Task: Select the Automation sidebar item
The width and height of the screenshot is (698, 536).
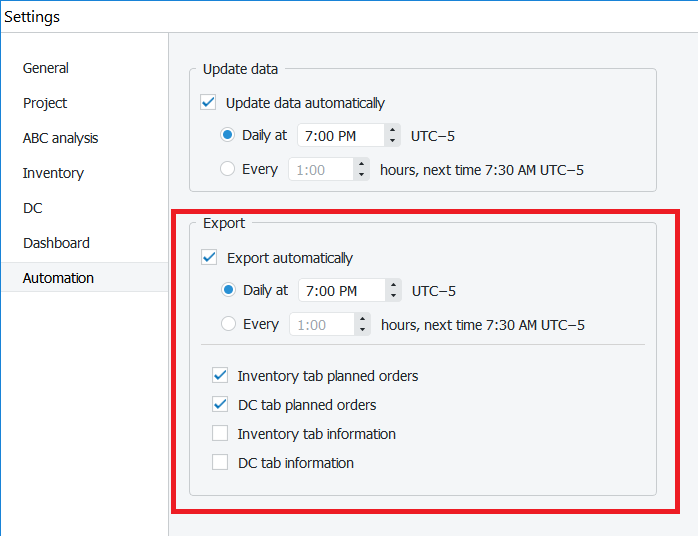Action: point(58,278)
